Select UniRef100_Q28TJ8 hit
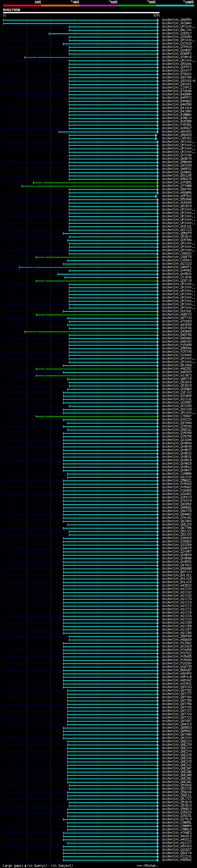The image size is (197, 868). tap(177, 281)
